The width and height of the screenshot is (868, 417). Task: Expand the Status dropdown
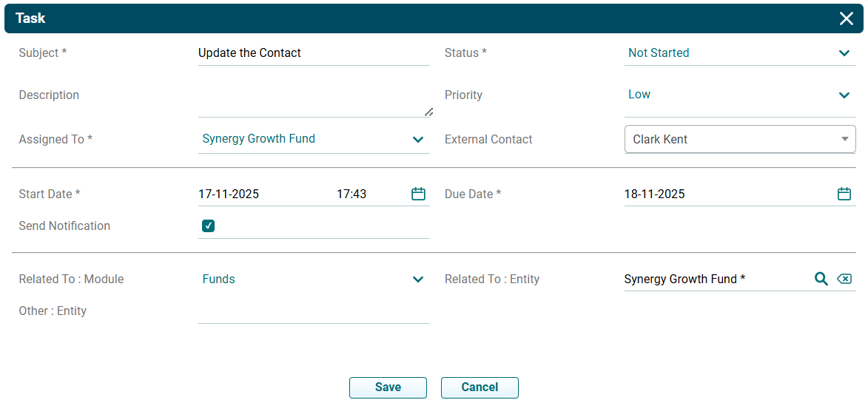pos(844,53)
